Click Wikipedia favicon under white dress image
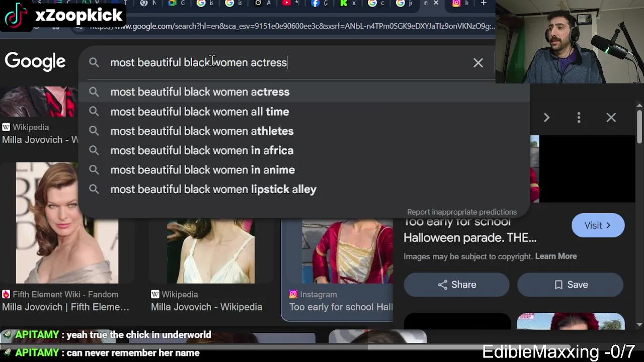Image resolution: width=644 pixels, height=362 pixels. click(x=155, y=295)
